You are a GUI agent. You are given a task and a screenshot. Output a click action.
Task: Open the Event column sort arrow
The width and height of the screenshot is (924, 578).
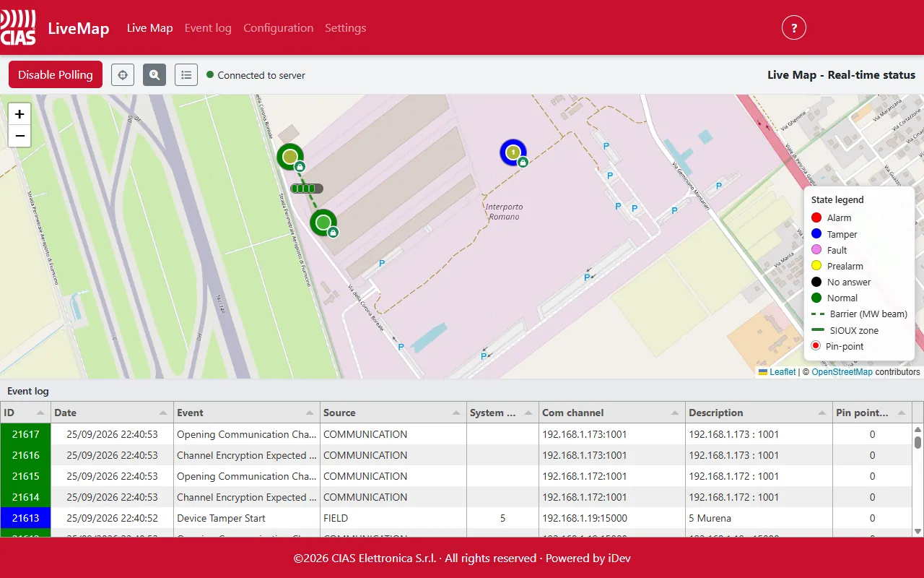point(310,413)
